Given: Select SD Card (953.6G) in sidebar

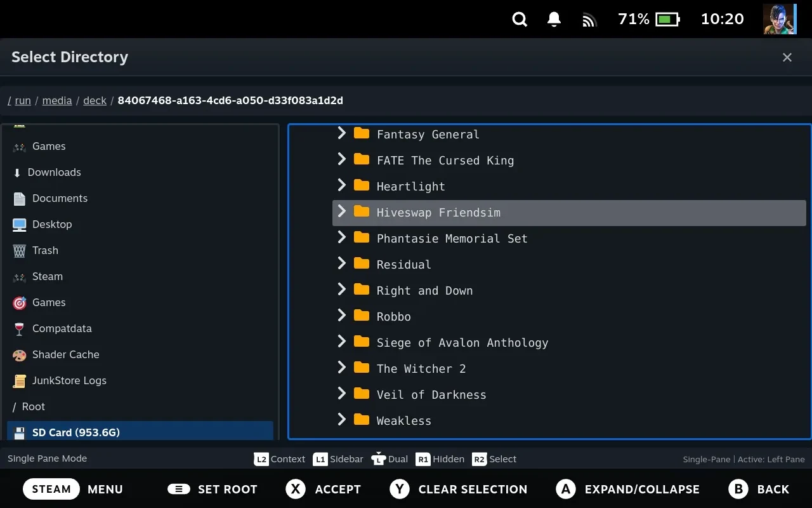Looking at the screenshot, I should pos(140,431).
